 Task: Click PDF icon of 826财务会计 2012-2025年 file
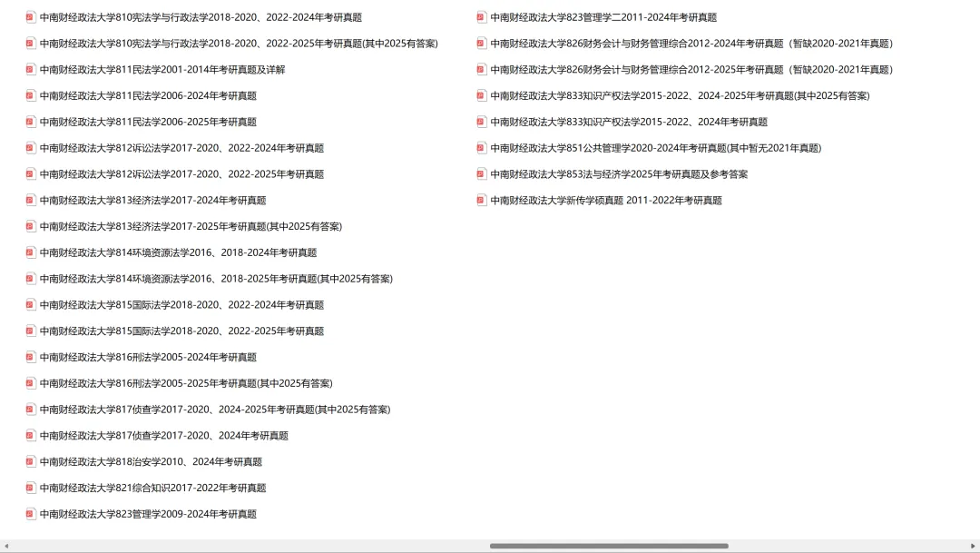point(481,69)
